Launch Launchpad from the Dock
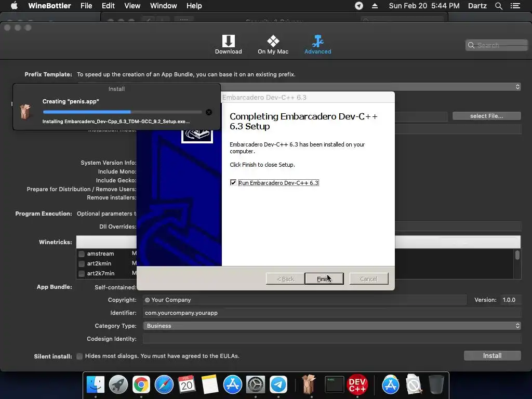Image resolution: width=532 pixels, height=399 pixels. (118, 385)
